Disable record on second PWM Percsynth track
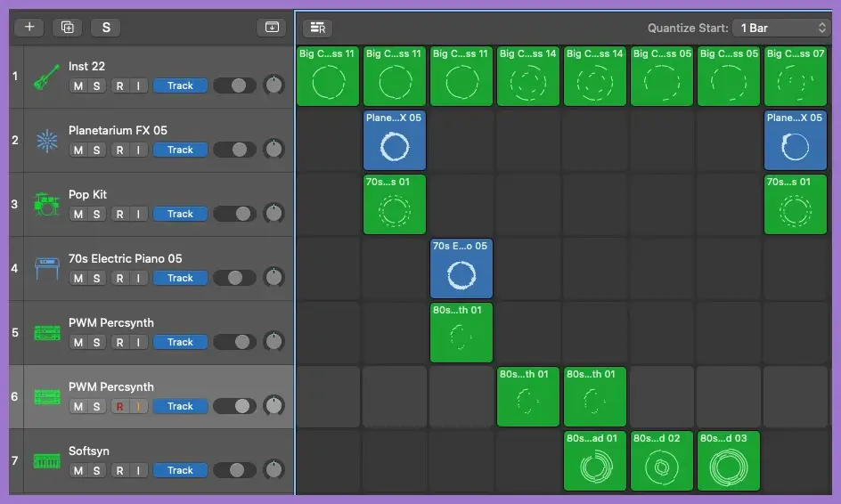 tap(119, 407)
